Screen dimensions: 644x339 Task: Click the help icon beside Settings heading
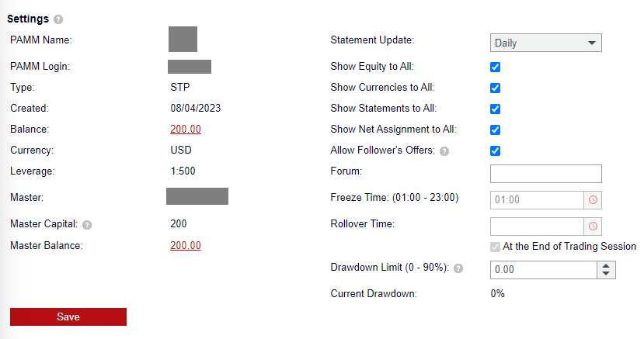pyautogui.click(x=59, y=19)
